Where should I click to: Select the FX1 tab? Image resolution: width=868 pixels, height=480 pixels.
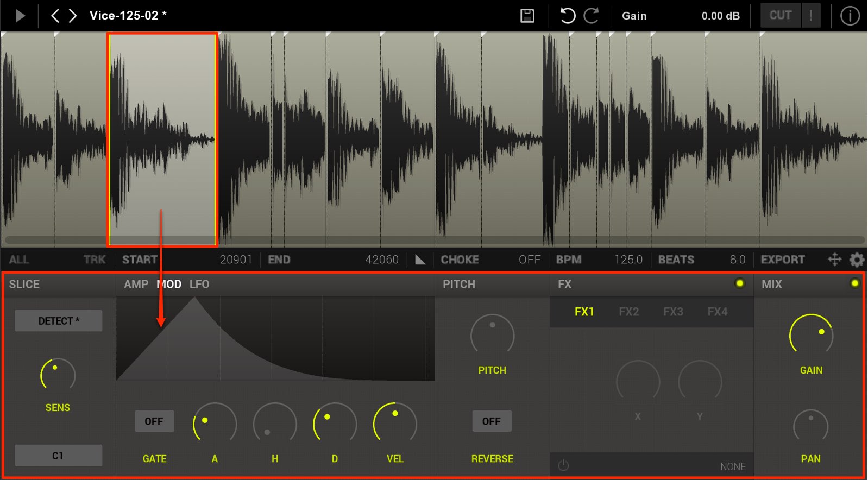[584, 312]
